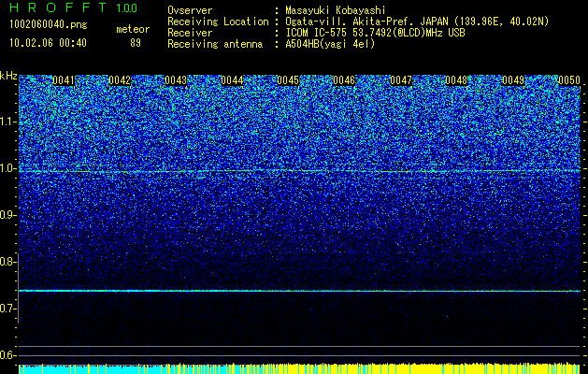Click the meteor count 89
588x374 pixels.
pos(136,43)
